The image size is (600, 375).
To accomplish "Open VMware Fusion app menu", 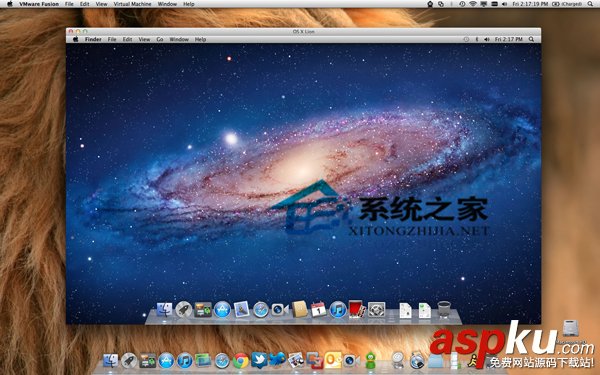I will [x=39, y=4].
